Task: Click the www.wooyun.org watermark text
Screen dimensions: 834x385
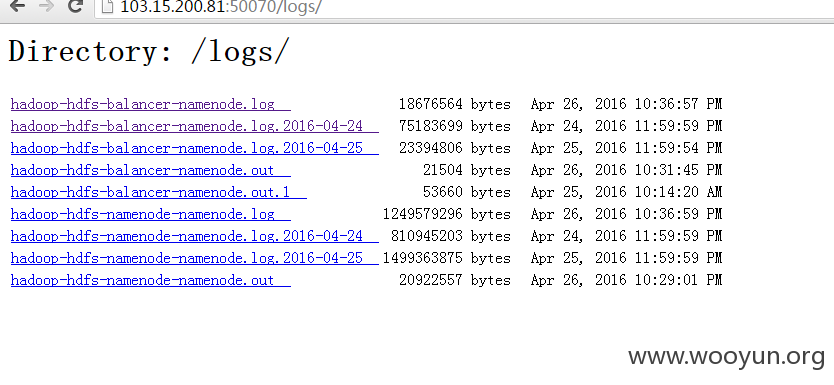Action: 727,357
